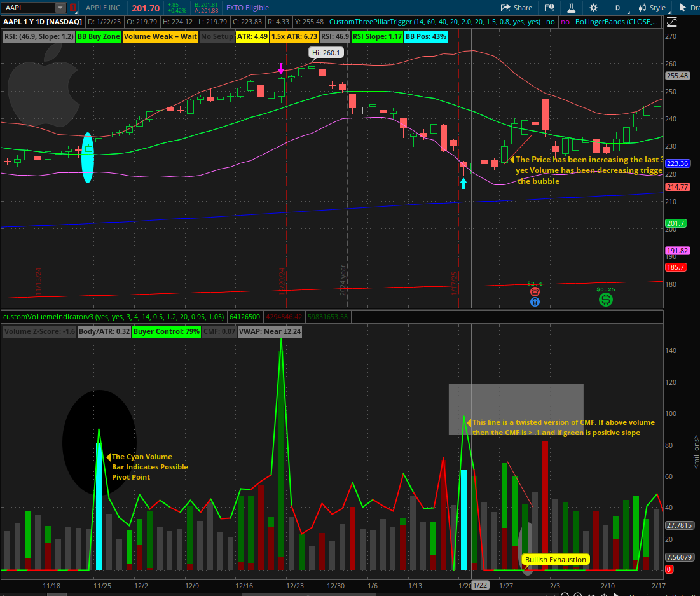Click the magenta 191.82 price axis label

pos(677,251)
